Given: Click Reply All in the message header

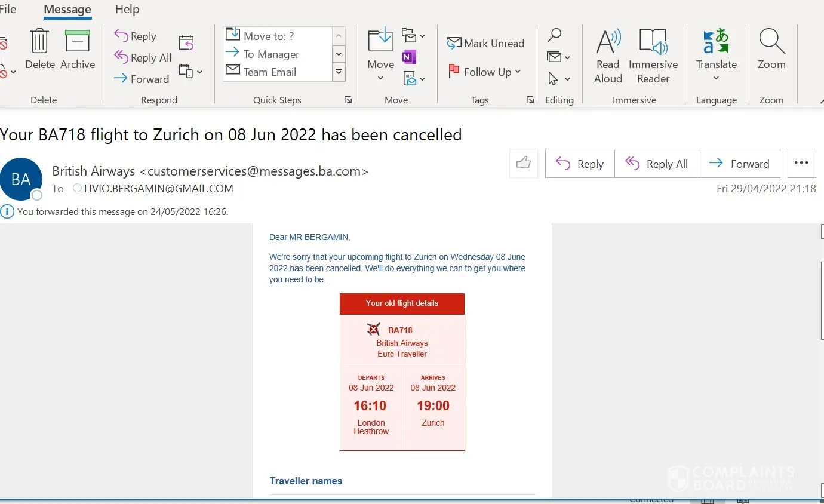Looking at the screenshot, I should 657,164.
